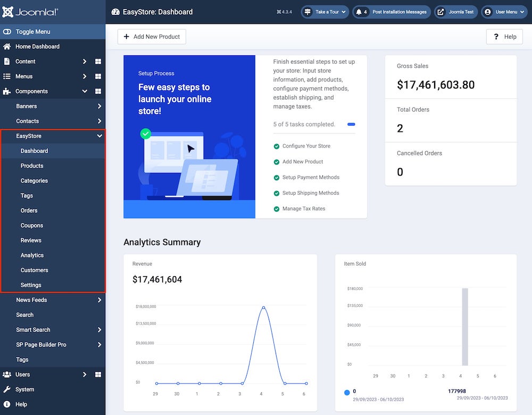The image size is (532, 415).
Task: Open the Help button
Action: click(504, 37)
